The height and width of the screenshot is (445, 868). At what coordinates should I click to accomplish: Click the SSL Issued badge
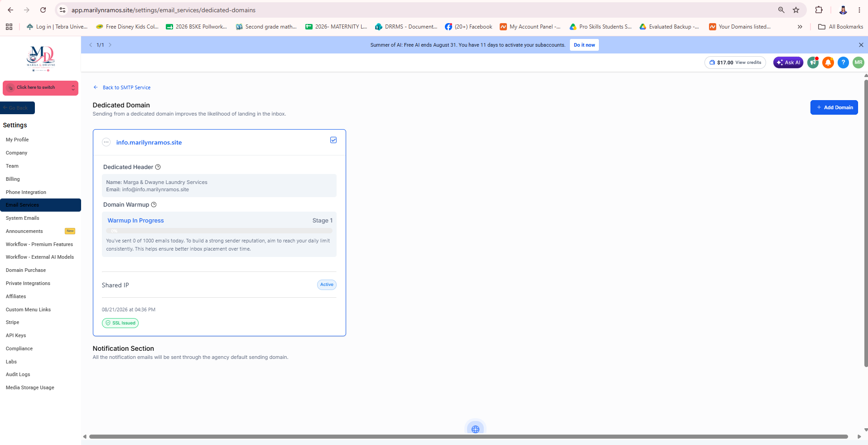click(x=120, y=323)
